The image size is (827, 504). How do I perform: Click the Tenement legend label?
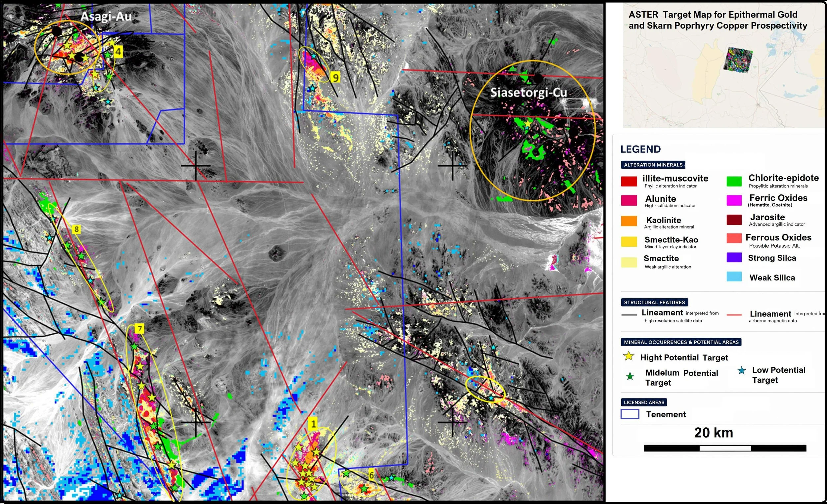coord(666,414)
